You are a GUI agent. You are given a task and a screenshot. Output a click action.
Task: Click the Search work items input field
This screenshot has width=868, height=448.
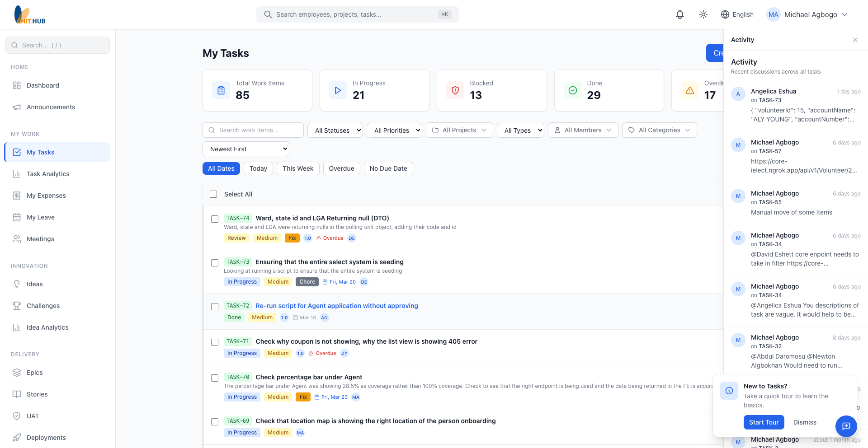point(253,130)
